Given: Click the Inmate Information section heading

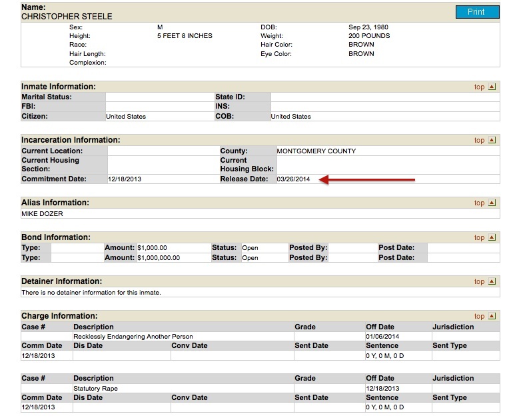Looking at the screenshot, I should (x=59, y=87).
